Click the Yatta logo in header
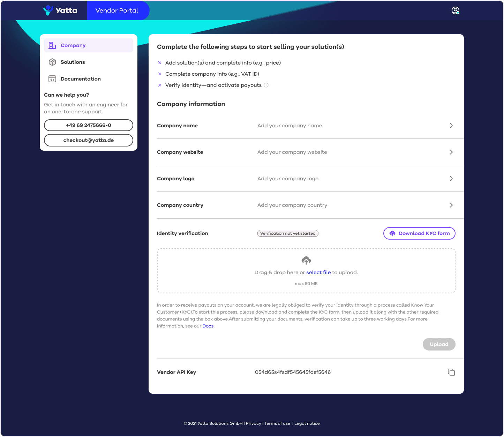 click(x=60, y=10)
